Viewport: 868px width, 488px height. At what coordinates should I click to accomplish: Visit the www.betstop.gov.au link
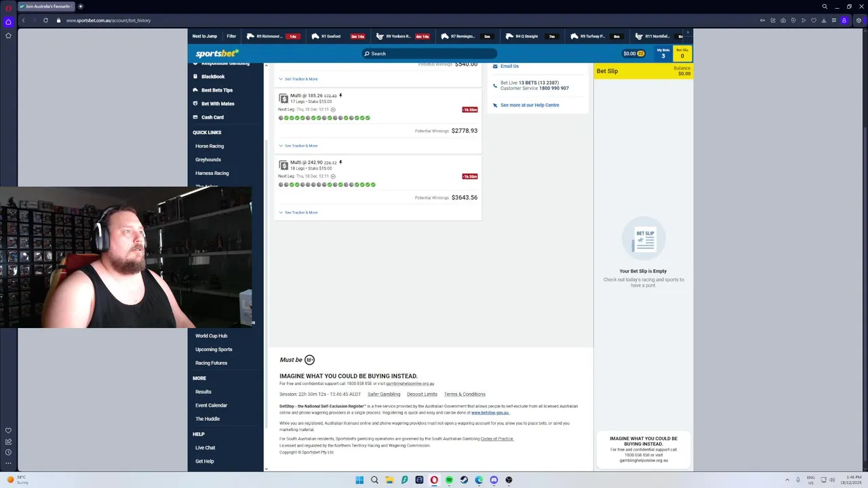click(490, 413)
